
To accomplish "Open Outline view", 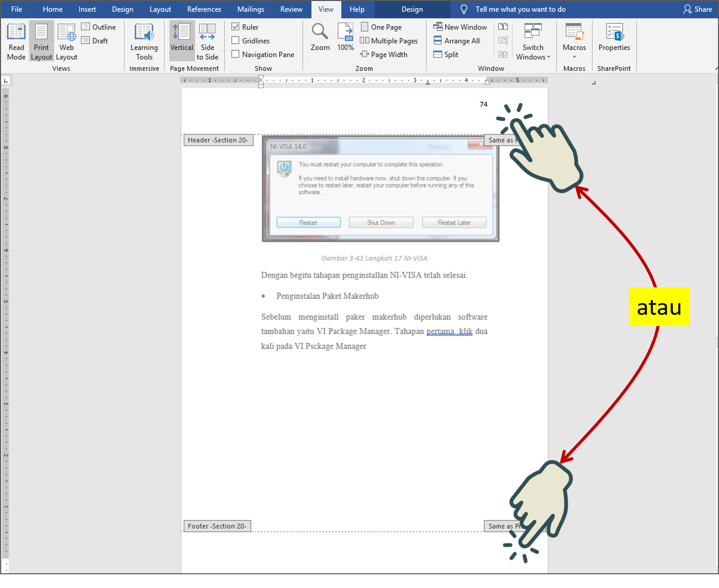I will 99,27.
